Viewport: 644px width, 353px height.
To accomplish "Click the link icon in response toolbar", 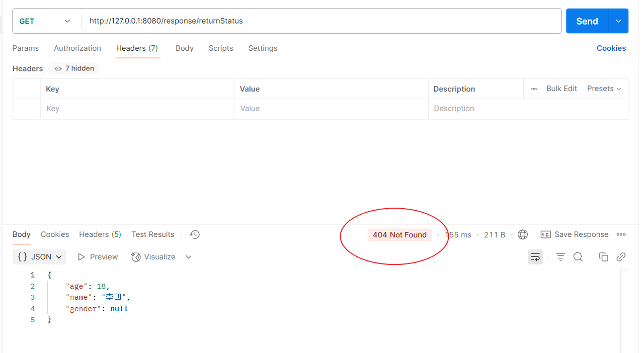I will (621, 257).
